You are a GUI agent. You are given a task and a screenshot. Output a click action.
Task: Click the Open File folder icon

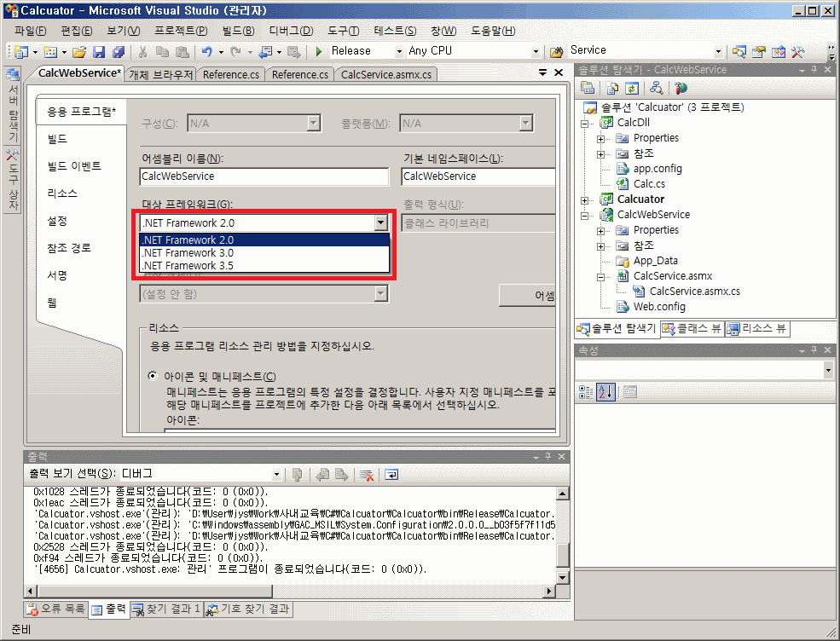coord(79,51)
